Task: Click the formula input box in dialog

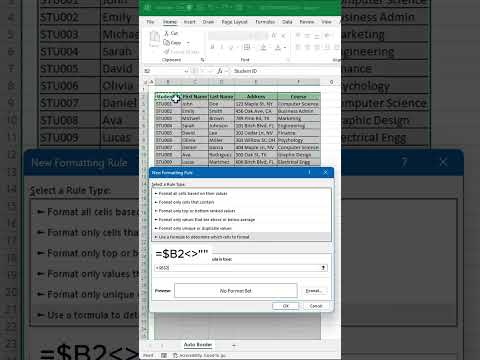Action: (237, 268)
